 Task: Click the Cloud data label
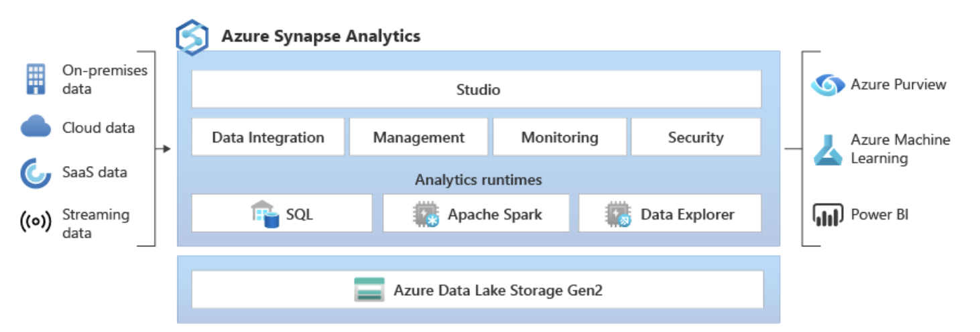tap(99, 127)
